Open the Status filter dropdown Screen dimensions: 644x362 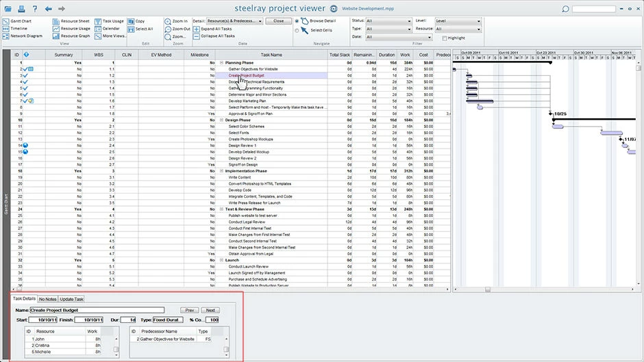(x=388, y=21)
